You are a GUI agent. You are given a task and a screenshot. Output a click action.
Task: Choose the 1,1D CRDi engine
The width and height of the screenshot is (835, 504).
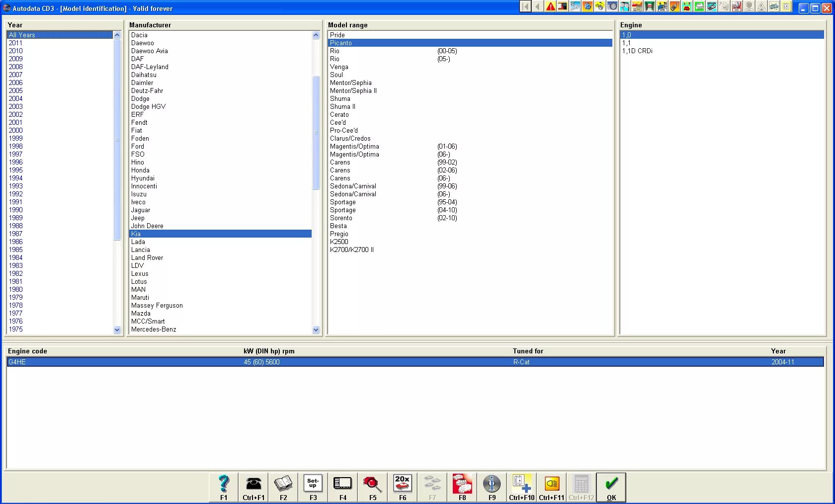point(722,51)
